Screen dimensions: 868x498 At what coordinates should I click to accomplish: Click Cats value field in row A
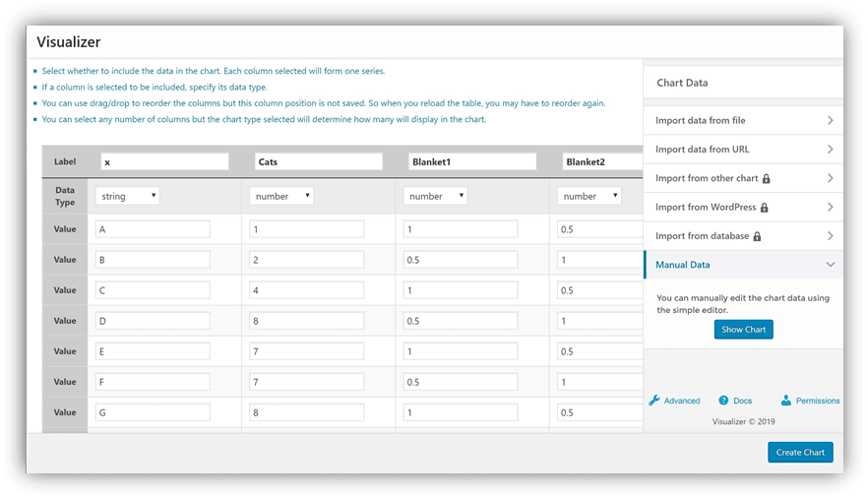point(306,229)
